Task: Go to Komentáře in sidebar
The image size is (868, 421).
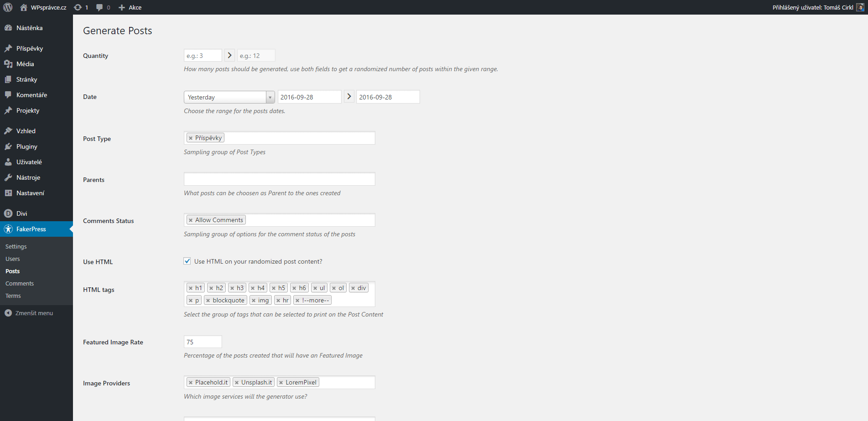Action: click(36, 95)
